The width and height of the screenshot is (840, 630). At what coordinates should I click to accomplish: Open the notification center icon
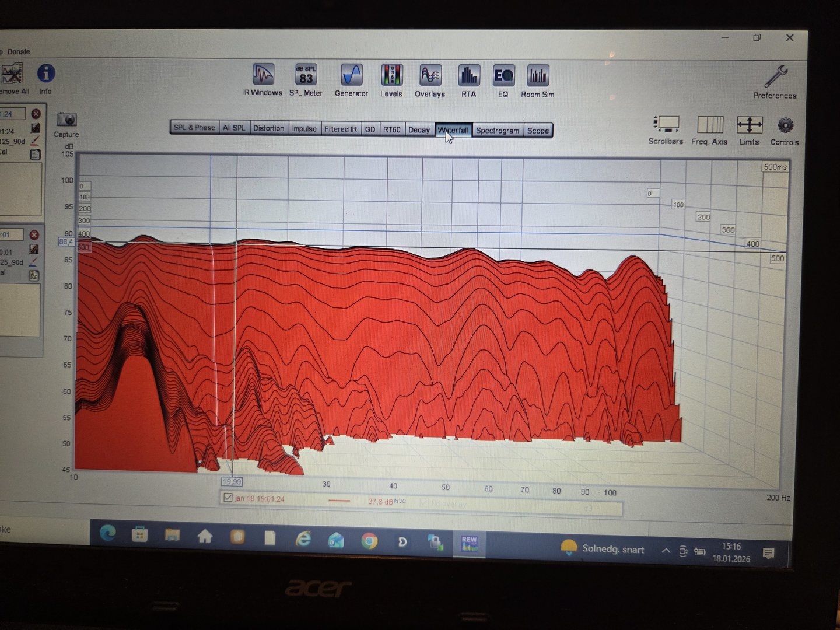coord(769,554)
